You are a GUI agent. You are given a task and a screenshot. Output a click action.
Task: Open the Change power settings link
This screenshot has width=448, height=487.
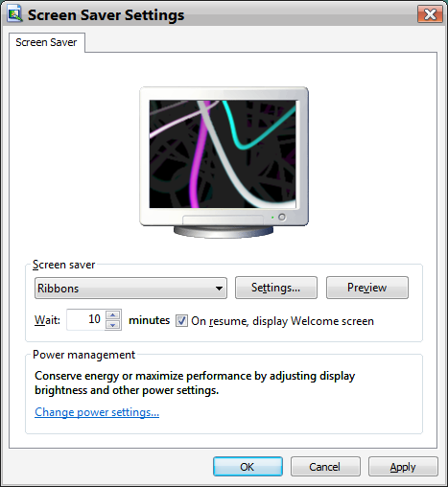[x=97, y=412]
